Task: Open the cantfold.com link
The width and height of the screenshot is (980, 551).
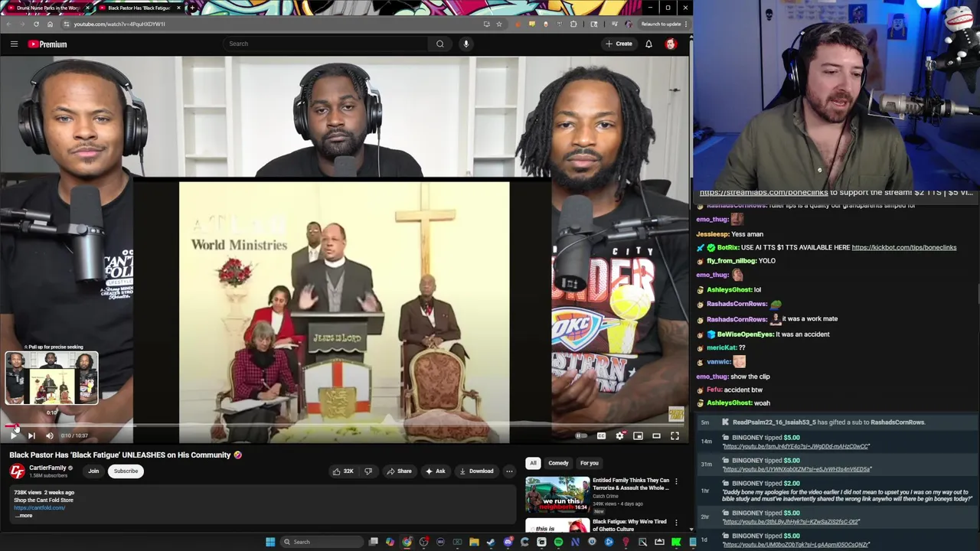Action: 39,507
